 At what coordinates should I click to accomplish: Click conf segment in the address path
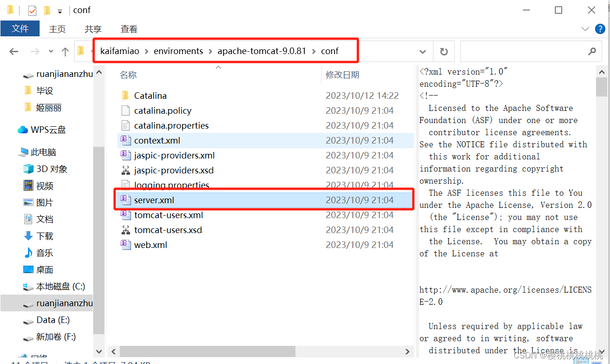[x=329, y=51]
